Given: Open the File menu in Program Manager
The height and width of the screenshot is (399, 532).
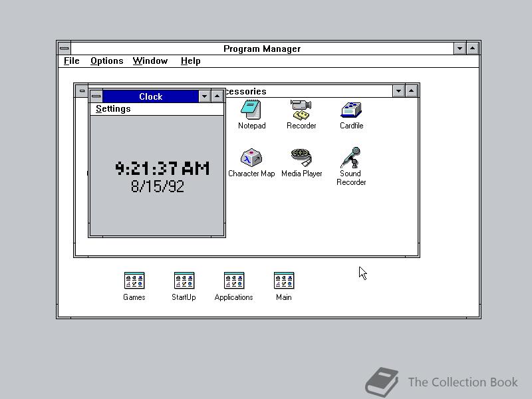Looking at the screenshot, I should point(72,61).
